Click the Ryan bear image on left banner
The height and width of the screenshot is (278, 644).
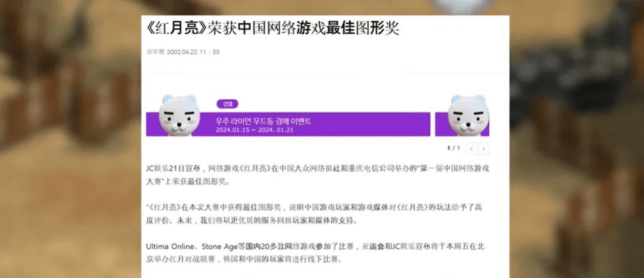click(x=179, y=115)
